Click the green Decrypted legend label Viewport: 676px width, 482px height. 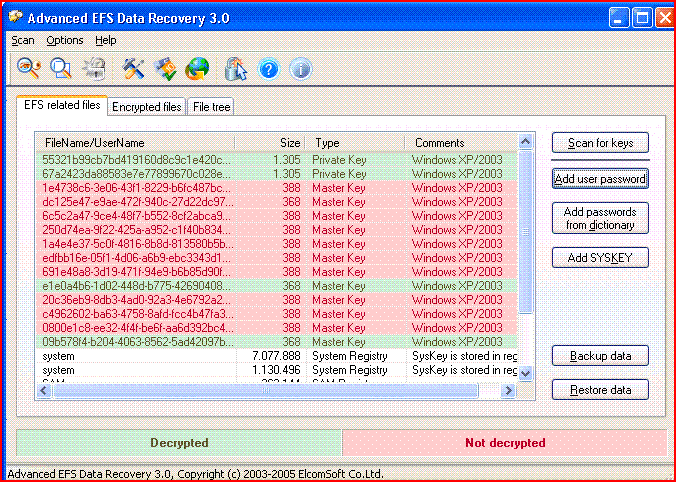pyautogui.click(x=179, y=443)
